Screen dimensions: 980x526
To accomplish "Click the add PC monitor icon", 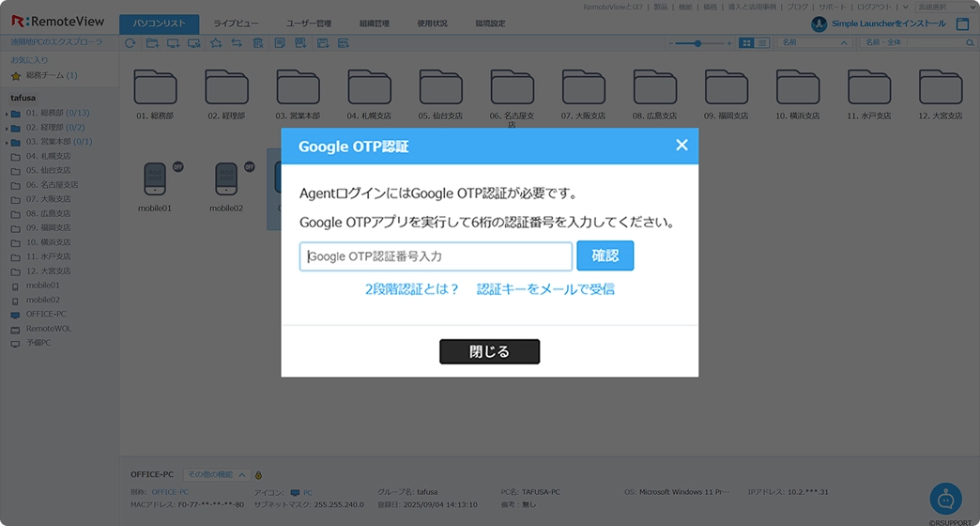I will (x=173, y=43).
